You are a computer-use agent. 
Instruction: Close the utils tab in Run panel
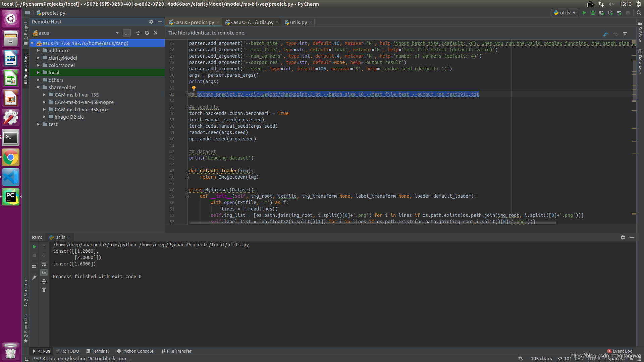[x=69, y=238]
